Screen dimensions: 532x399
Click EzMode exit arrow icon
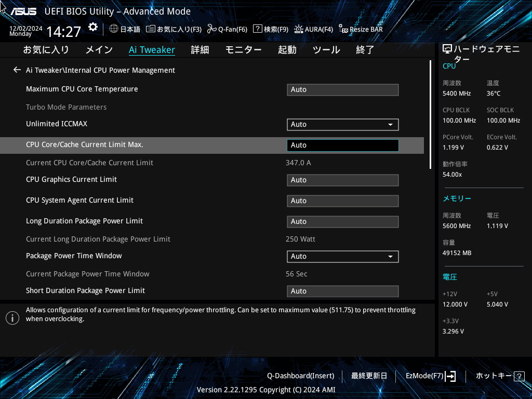click(450, 376)
